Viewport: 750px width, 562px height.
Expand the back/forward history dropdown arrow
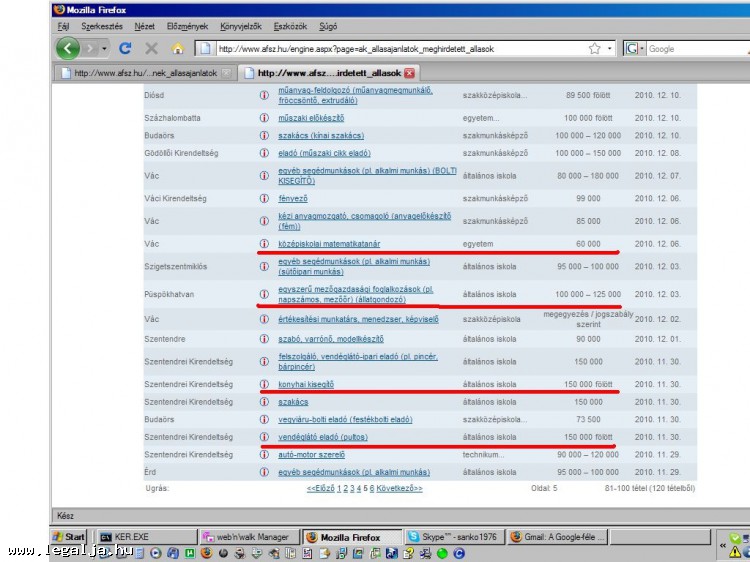104,48
